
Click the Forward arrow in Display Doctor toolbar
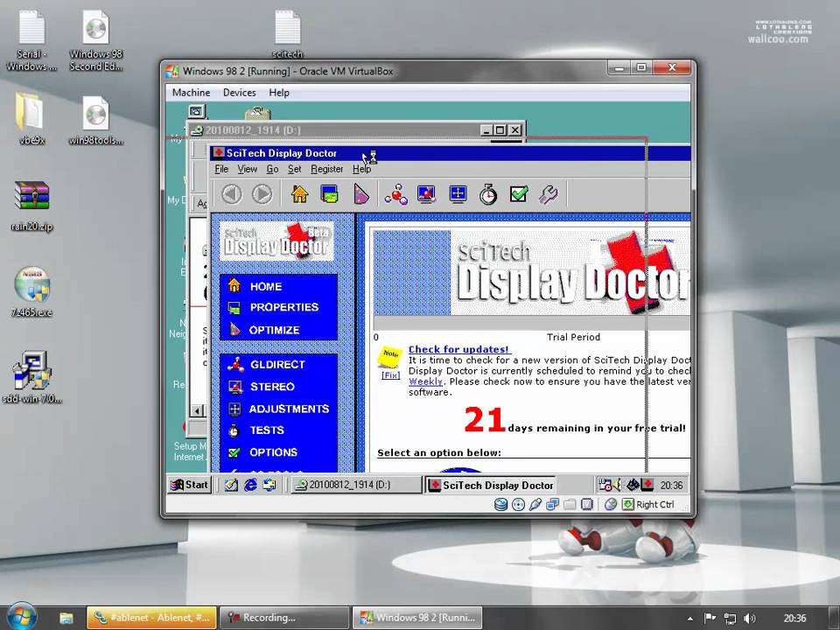[262, 194]
